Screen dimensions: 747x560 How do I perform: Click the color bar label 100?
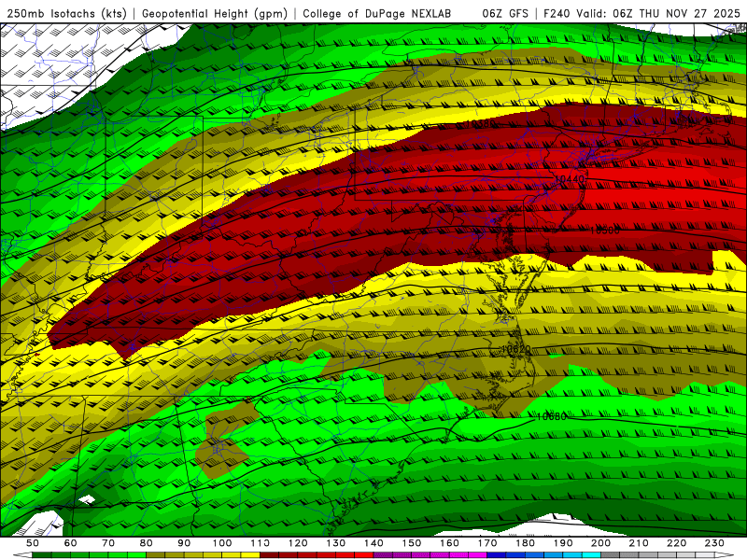pos(222,543)
